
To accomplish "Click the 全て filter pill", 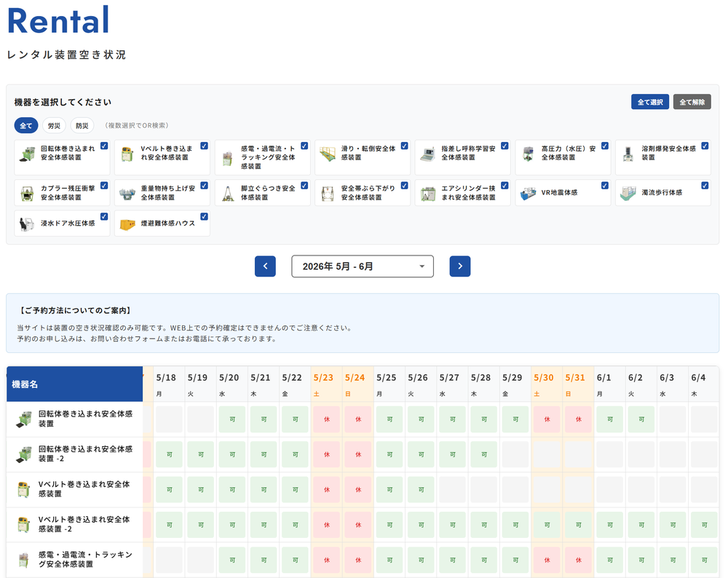I will pyautogui.click(x=26, y=125).
